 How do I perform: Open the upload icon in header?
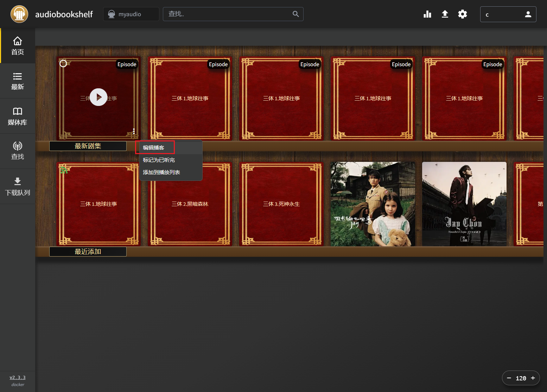tap(445, 14)
